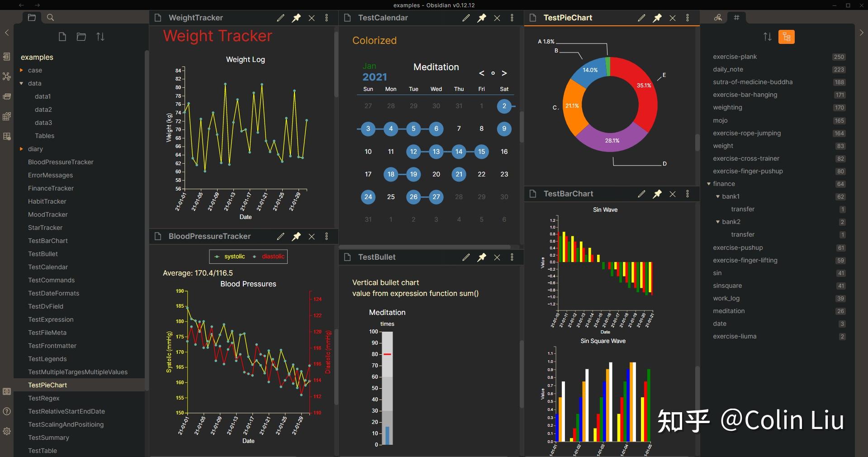Change sort order in file explorer
This screenshot has height=457, width=868.
tap(100, 37)
